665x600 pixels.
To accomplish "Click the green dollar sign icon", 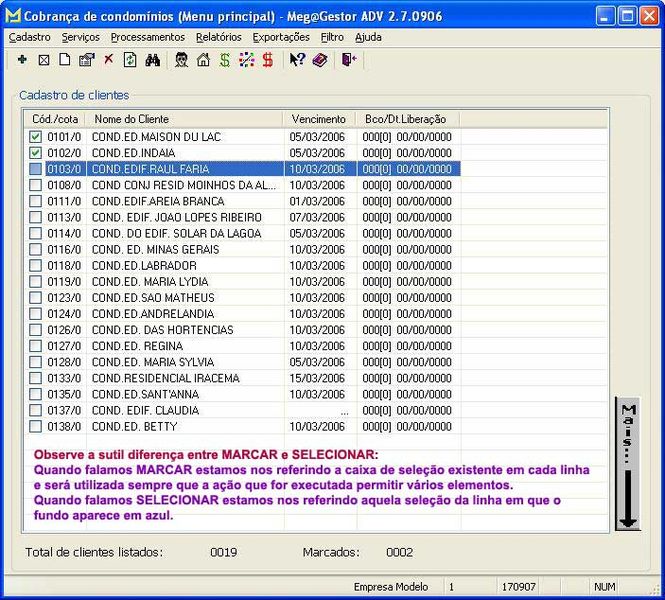I will pyautogui.click(x=225, y=60).
